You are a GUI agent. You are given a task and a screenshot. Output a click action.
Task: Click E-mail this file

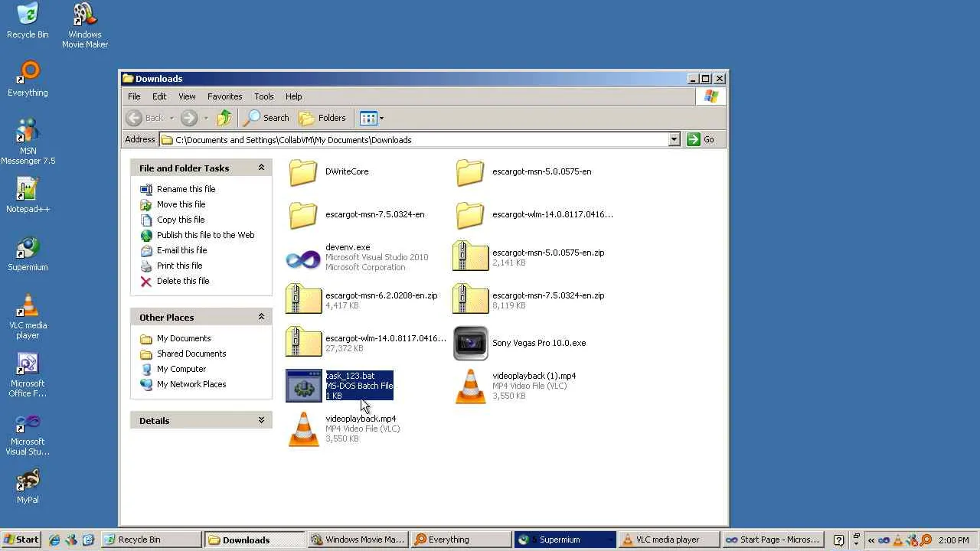[182, 250]
